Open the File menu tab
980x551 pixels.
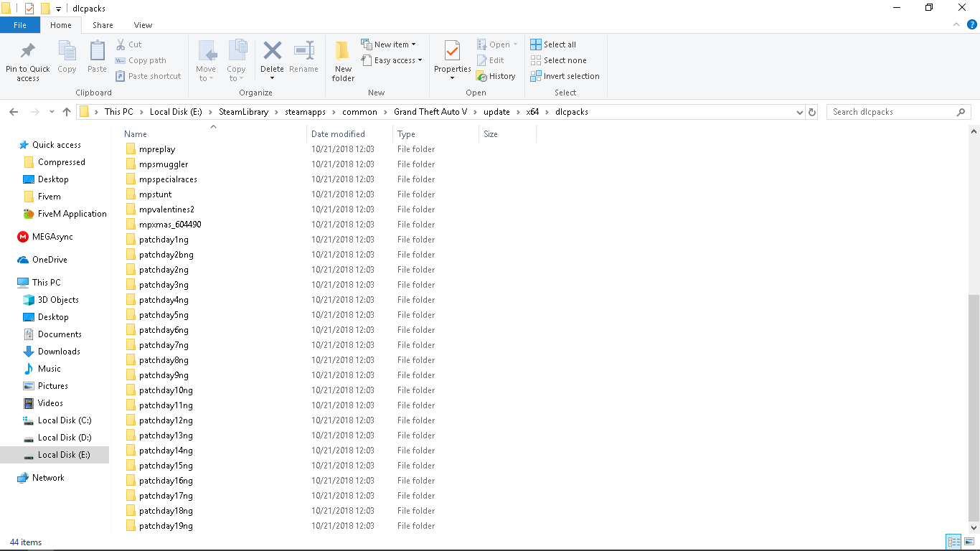20,25
